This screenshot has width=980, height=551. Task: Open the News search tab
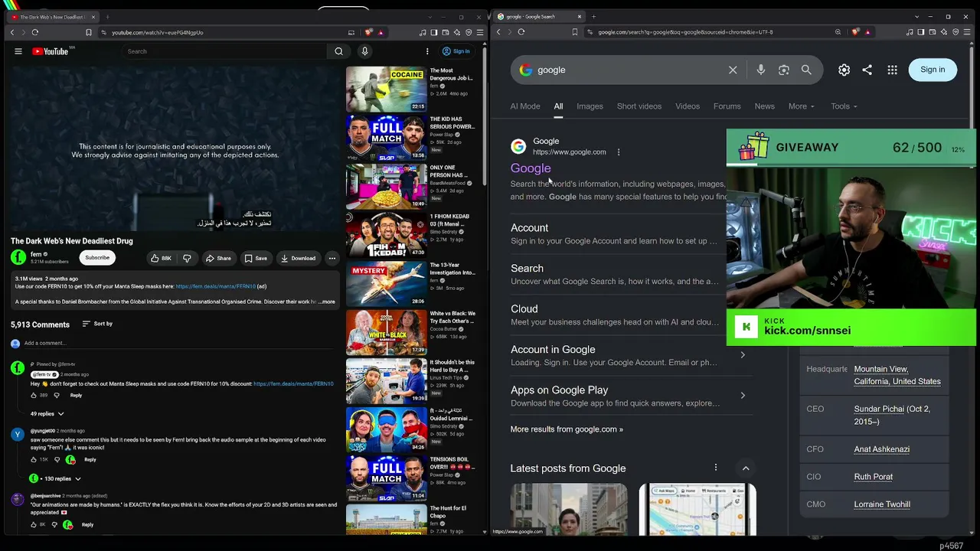[x=764, y=106]
